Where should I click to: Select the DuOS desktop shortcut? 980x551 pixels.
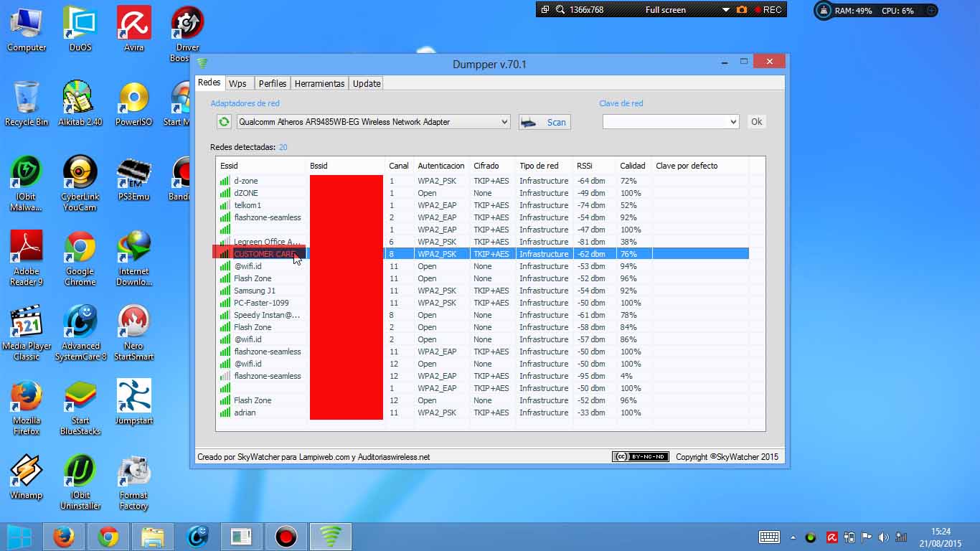pos(80,29)
